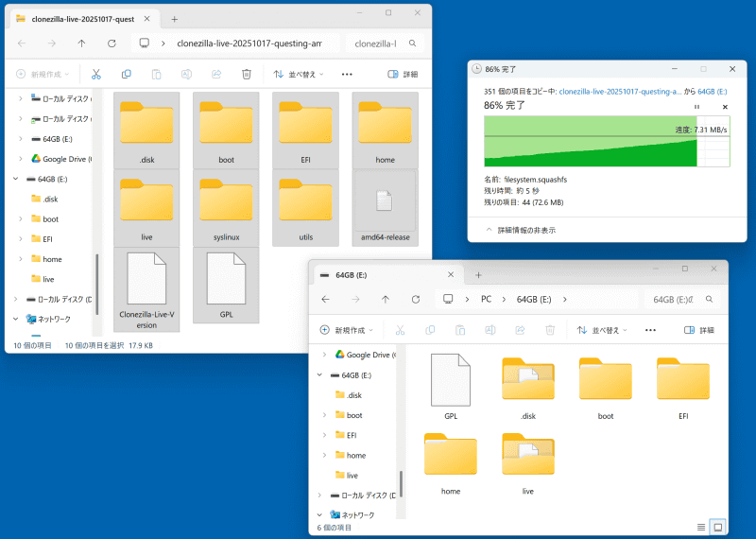Collapse ネットワーク node in clonezilla sidebar
This screenshot has width=756, height=539.
point(16,319)
